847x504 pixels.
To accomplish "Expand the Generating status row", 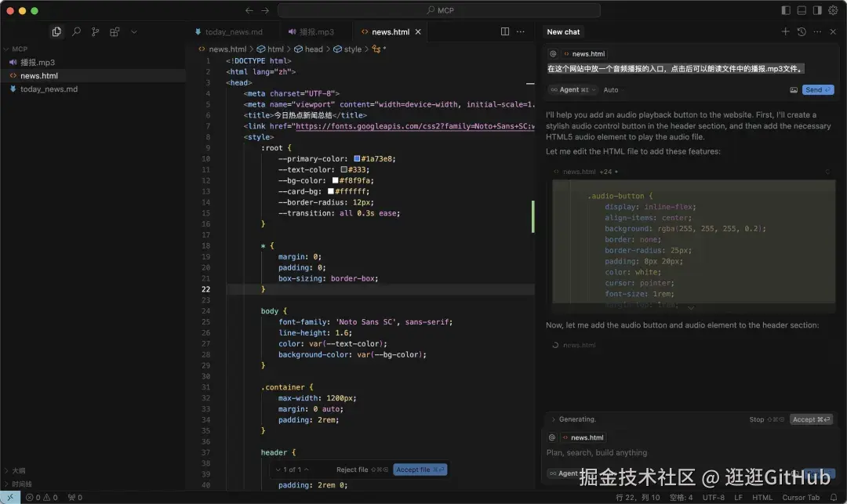I will (x=573, y=419).
